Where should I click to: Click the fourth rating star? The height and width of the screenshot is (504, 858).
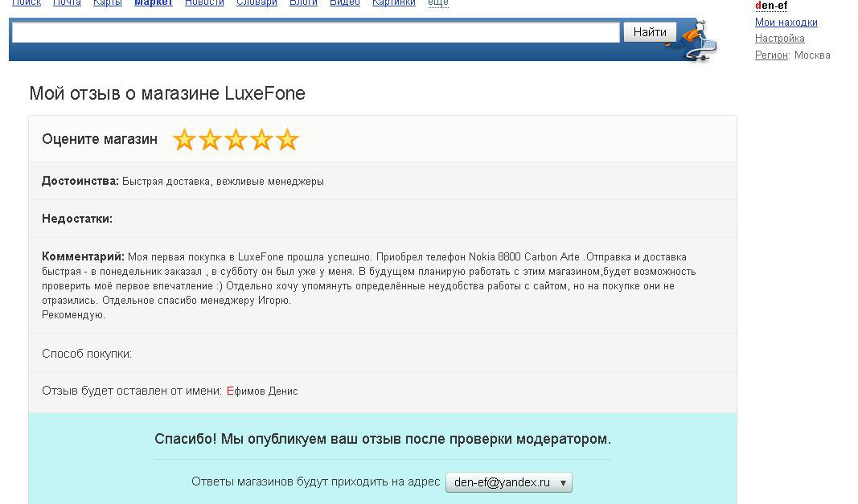261,140
